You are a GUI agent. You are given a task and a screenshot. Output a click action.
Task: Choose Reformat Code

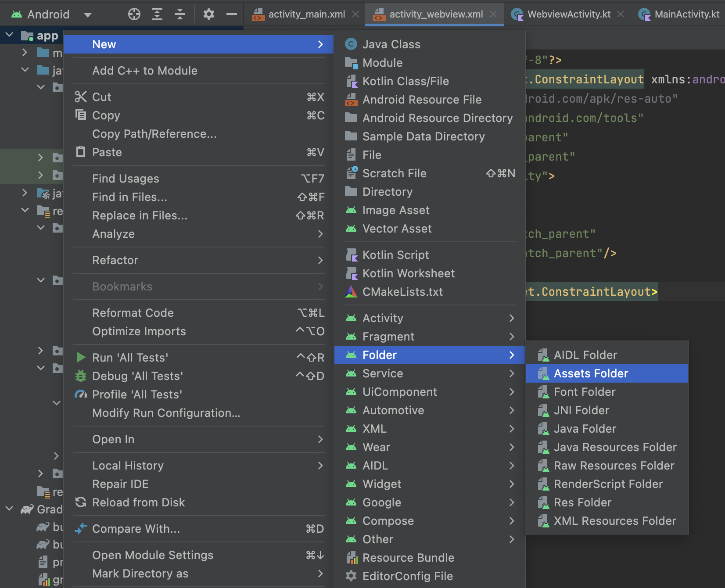[x=199, y=313]
